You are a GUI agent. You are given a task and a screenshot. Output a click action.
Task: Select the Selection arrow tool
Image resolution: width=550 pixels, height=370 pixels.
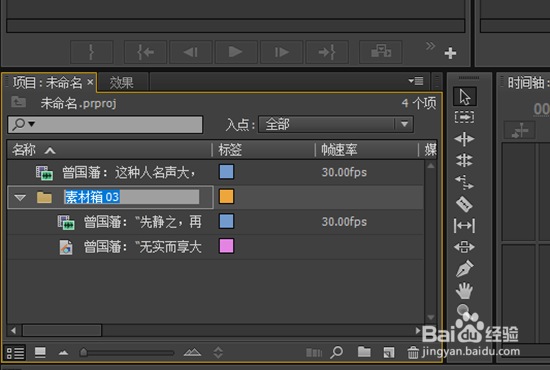point(464,96)
